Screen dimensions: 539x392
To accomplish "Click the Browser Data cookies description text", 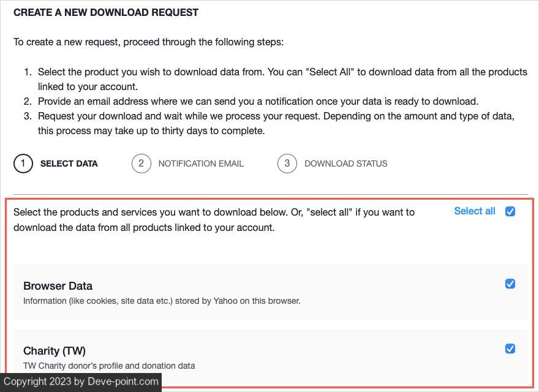I will pyautogui.click(x=162, y=301).
